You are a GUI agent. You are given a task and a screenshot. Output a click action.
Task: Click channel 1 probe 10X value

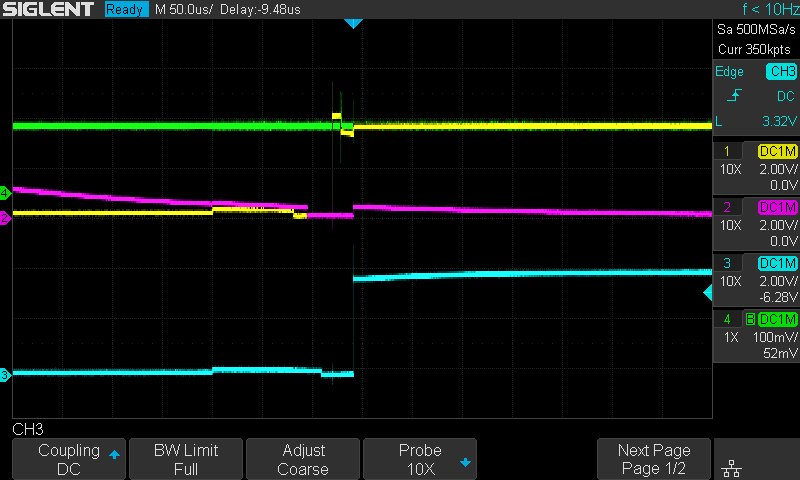pyautogui.click(x=731, y=169)
